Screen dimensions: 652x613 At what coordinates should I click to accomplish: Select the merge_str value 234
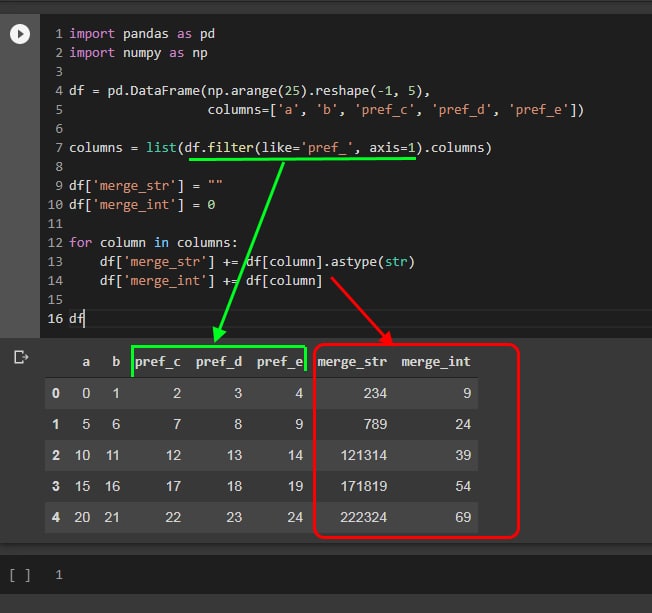pos(375,393)
